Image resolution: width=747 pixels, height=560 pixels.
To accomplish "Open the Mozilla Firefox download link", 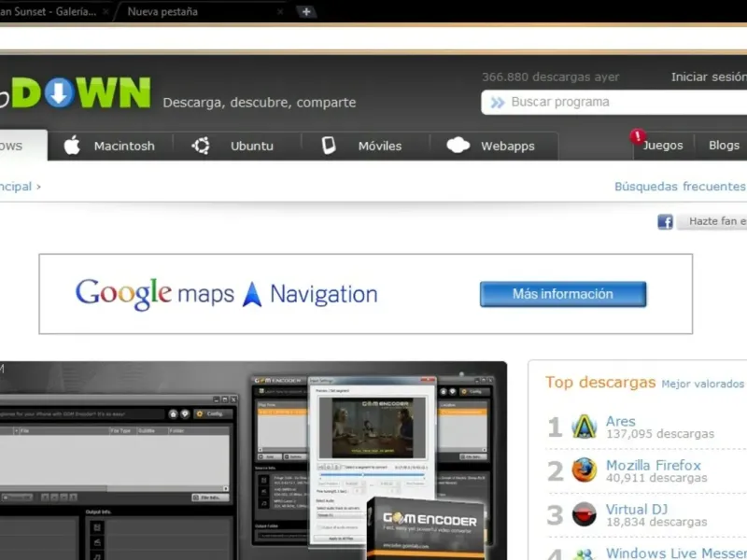I will pyautogui.click(x=654, y=465).
